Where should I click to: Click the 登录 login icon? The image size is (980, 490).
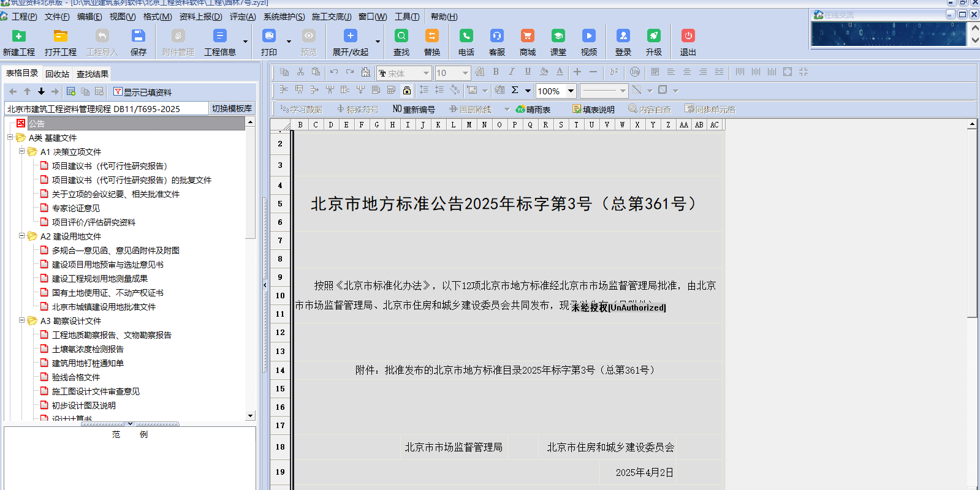tap(623, 36)
